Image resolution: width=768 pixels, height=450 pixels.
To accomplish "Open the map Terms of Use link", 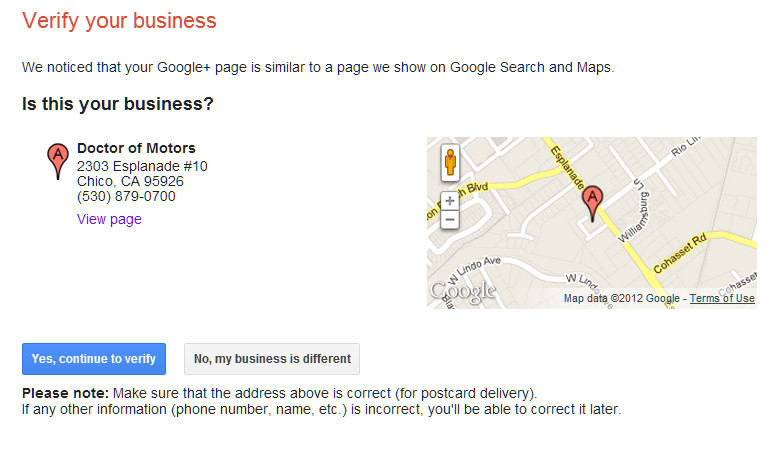I will tap(722, 298).
